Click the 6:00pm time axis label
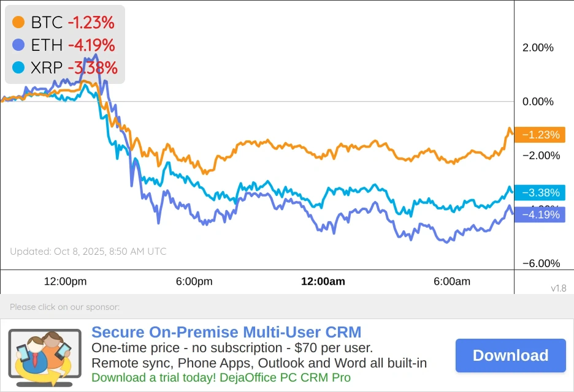Screen dimensions: 574x392 click(194, 282)
